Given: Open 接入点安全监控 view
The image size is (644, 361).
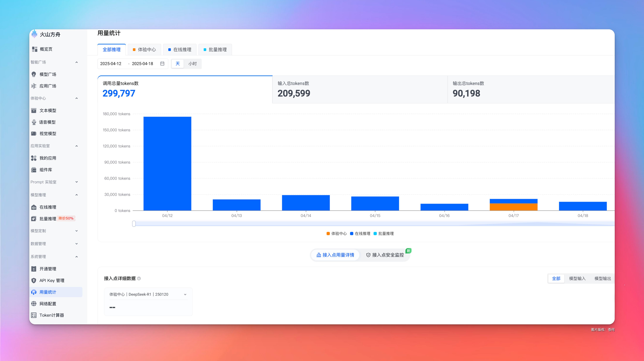Looking at the screenshot, I should [x=385, y=255].
